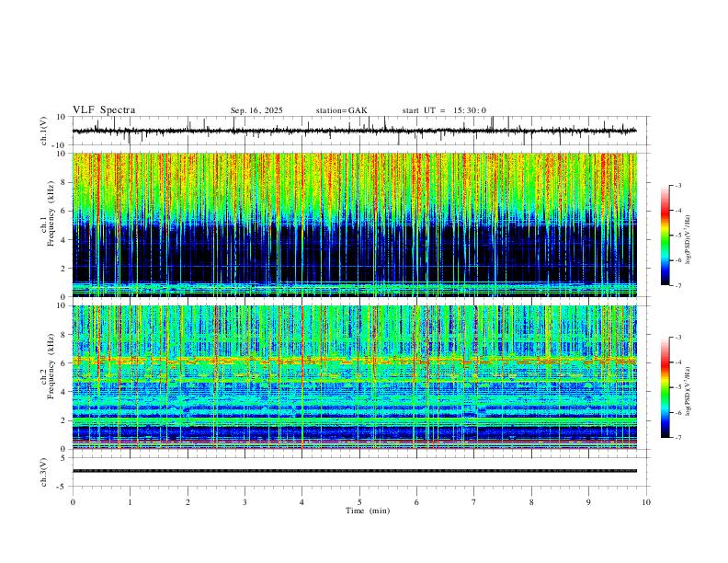Click the time axis tick label '8'

pyautogui.click(x=531, y=502)
